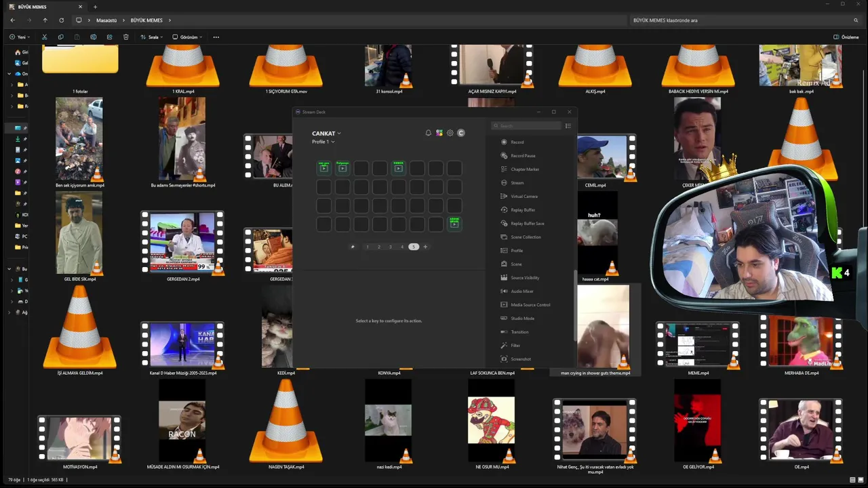The height and width of the screenshot is (488, 868).
Task: Click the Rename icon in Explorer toolbar
Action: click(93, 37)
